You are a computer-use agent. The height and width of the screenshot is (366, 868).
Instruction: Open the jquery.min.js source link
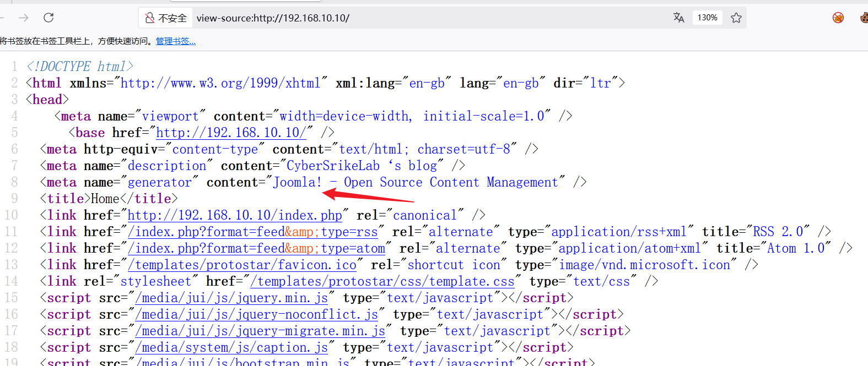231,298
